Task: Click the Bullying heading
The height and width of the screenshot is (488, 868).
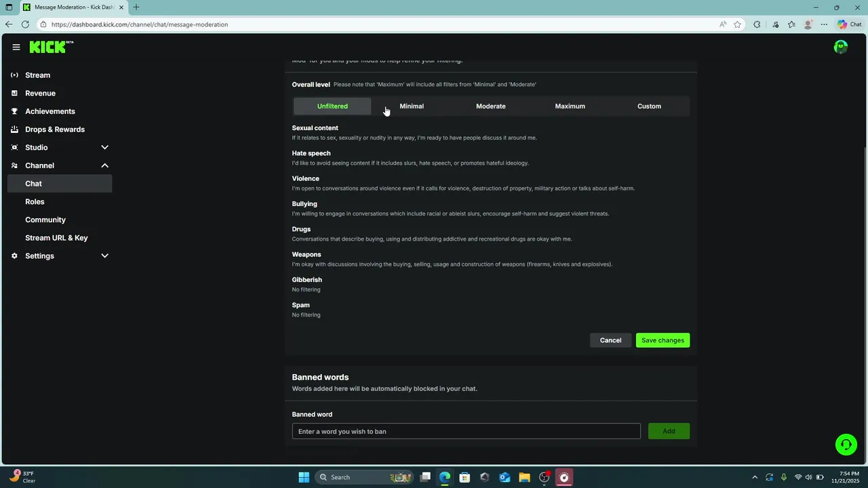Action: [304, 204]
